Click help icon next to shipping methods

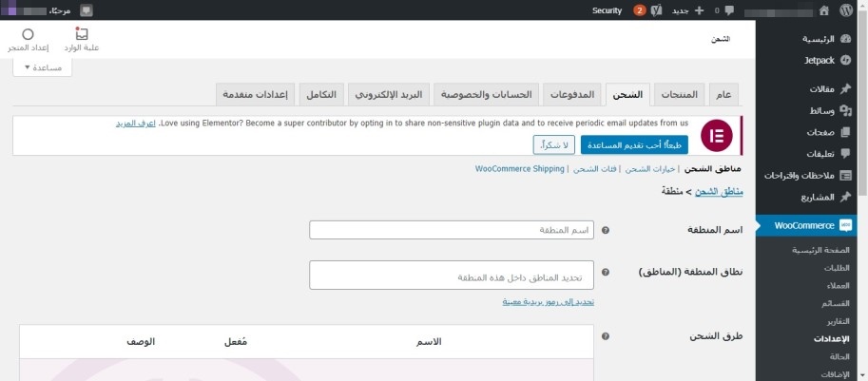[606, 336]
